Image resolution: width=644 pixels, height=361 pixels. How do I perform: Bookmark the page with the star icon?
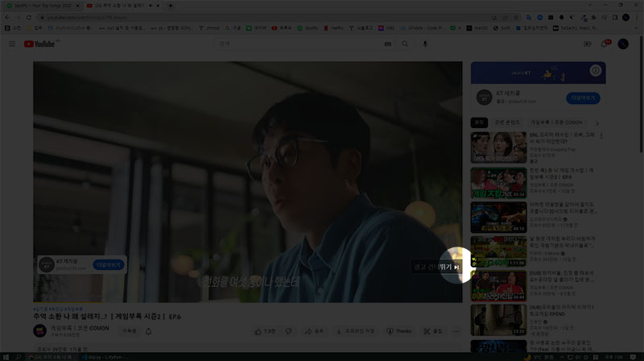(x=516, y=17)
